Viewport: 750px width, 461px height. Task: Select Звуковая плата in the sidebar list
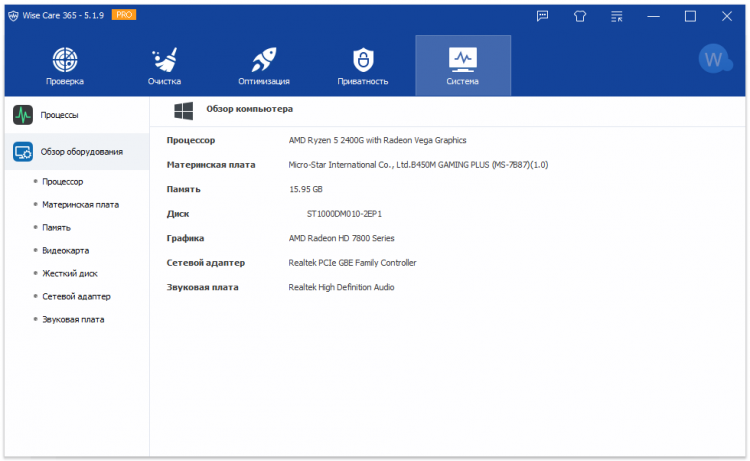click(x=73, y=319)
